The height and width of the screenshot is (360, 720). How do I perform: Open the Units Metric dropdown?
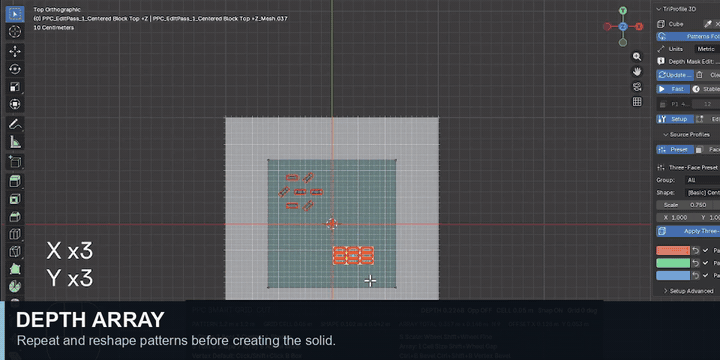(x=707, y=49)
